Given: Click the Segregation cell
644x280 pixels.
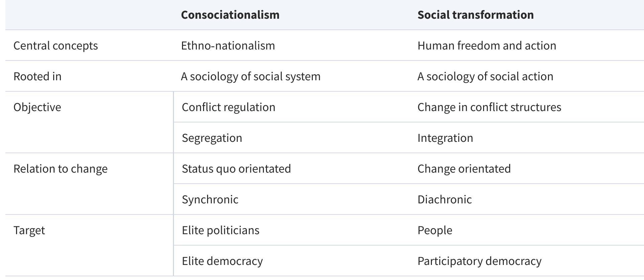Looking at the screenshot, I should (x=212, y=138).
